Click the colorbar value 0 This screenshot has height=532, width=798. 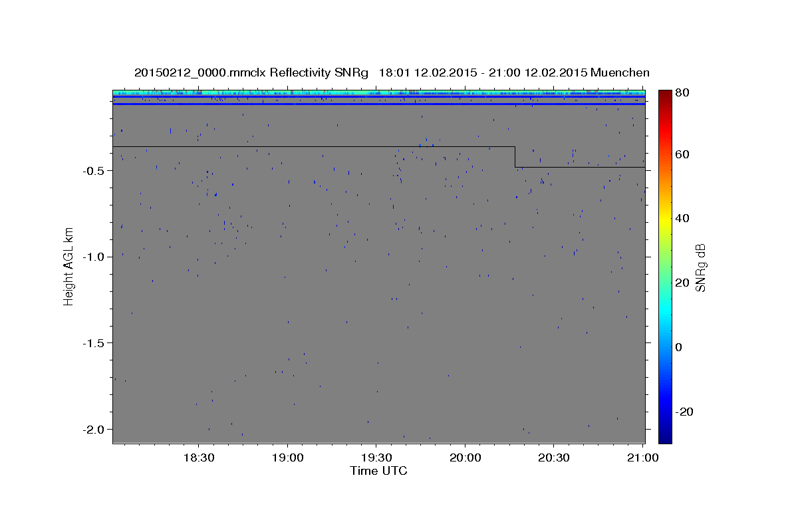(x=680, y=347)
